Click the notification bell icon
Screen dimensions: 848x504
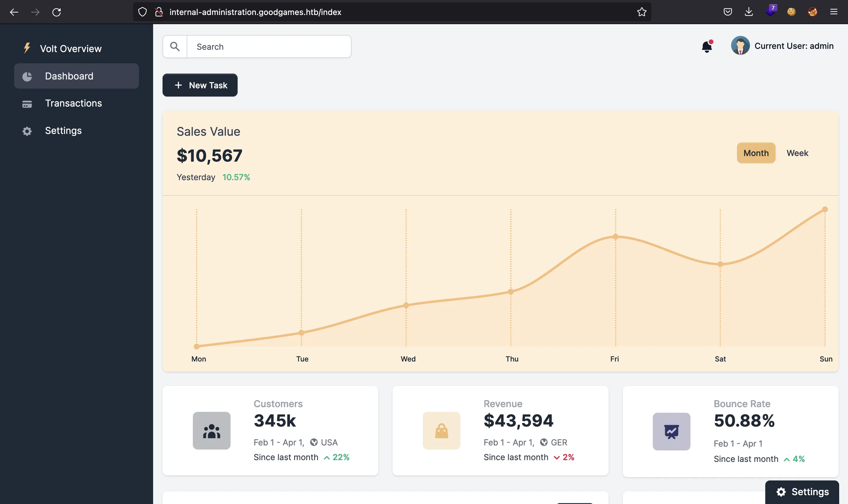(x=706, y=46)
